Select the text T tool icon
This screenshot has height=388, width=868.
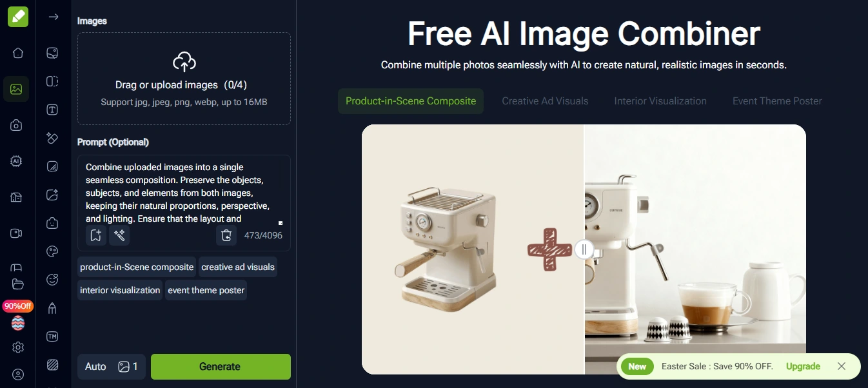point(53,110)
